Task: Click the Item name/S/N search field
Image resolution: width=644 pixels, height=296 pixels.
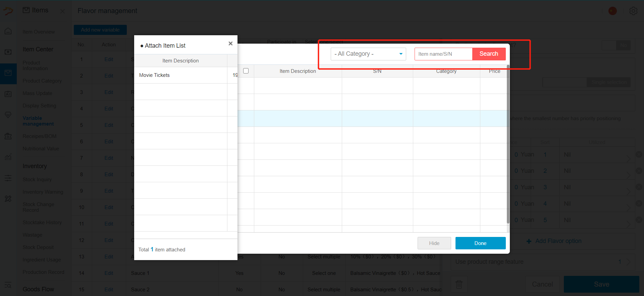Action: (443, 54)
